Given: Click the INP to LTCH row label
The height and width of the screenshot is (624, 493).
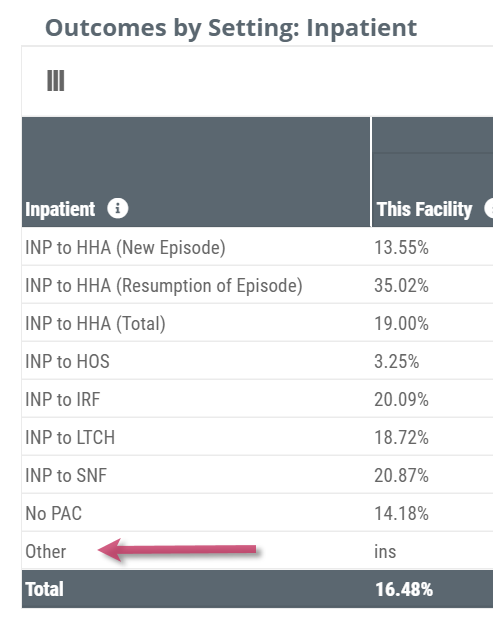Looking at the screenshot, I should pyautogui.click(x=70, y=437).
